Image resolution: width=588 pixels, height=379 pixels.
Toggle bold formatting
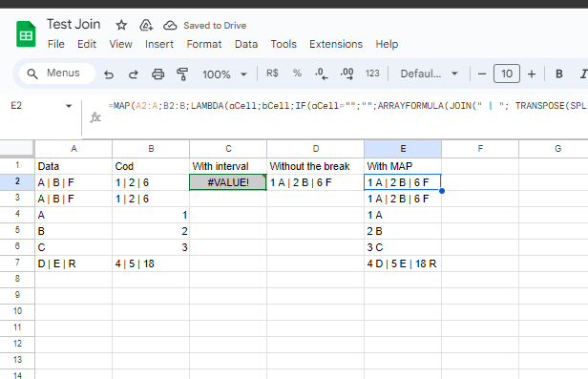559,74
